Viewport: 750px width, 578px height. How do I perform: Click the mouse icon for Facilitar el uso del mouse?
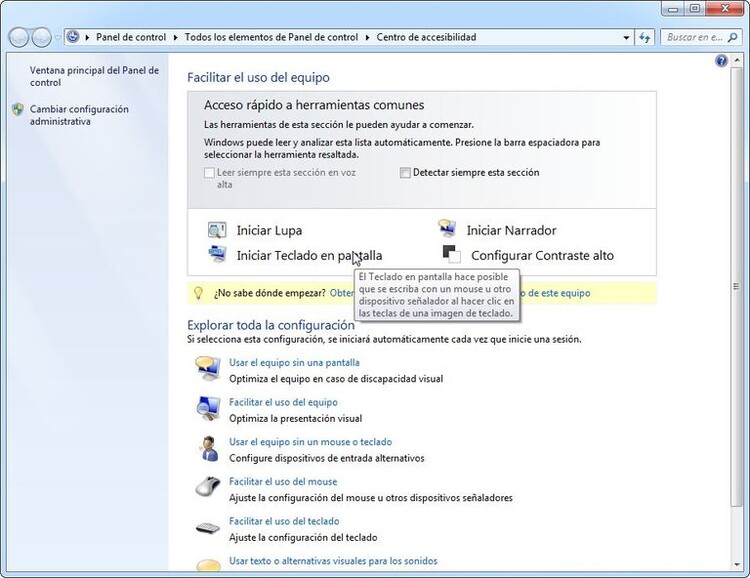pos(208,487)
